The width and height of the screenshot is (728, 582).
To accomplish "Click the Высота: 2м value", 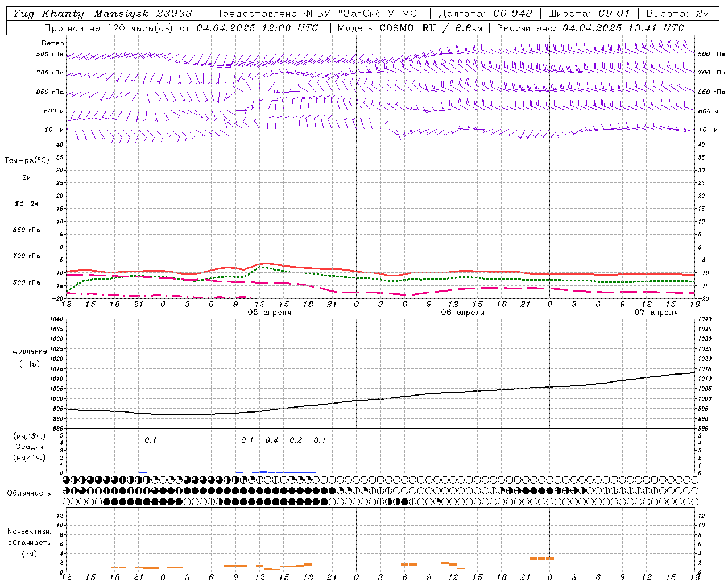I will click(x=677, y=14).
